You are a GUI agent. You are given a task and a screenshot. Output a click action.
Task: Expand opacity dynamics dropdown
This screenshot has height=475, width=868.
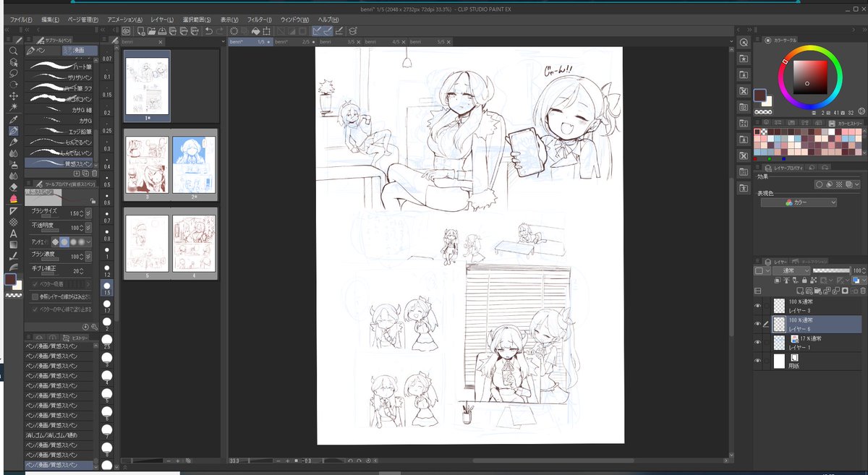pos(88,226)
